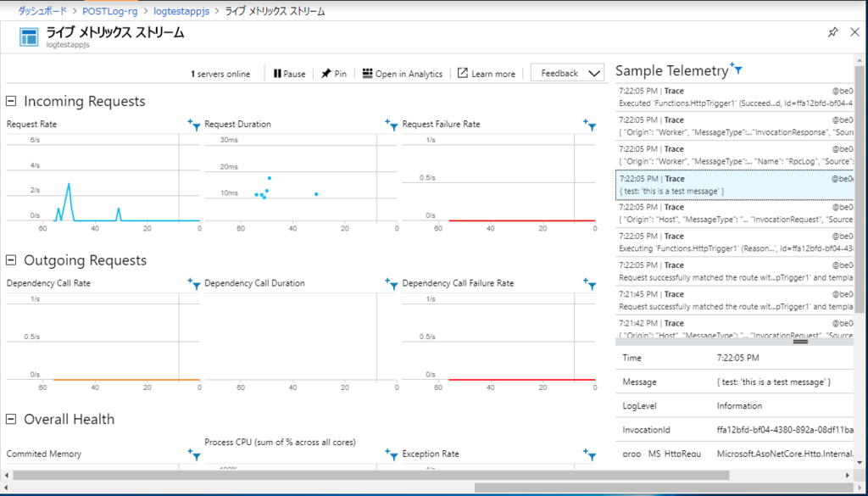
Task: Select 7:22:05 PM "Request successfully matched" trace
Action: click(x=734, y=271)
